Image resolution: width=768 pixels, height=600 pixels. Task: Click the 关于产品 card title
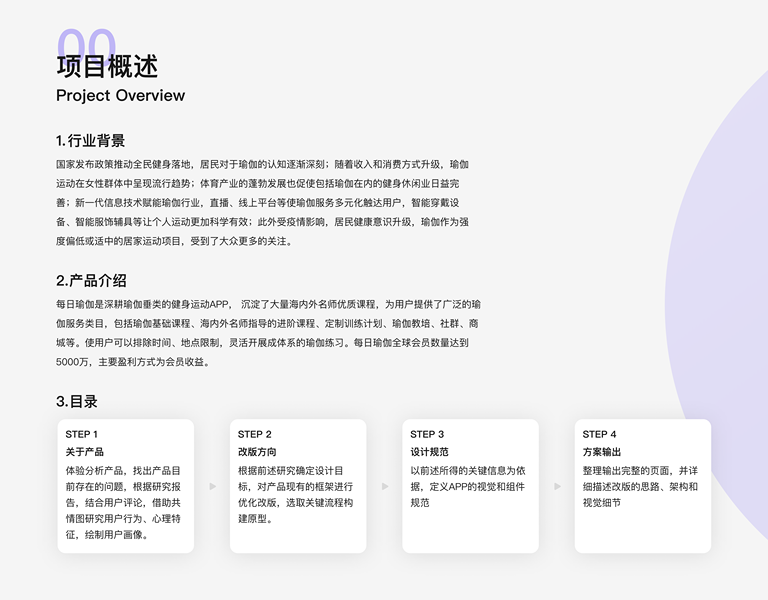coord(85,452)
